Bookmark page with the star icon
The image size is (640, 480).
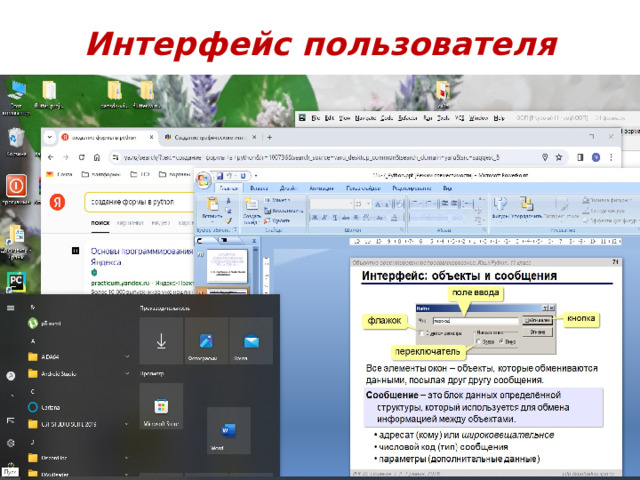click(x=559, y=157)
